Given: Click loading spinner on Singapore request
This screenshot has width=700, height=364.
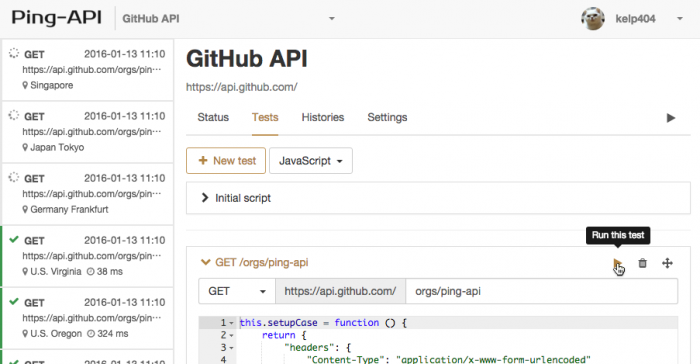Looking at the screenshot, I should pos(14,53).
